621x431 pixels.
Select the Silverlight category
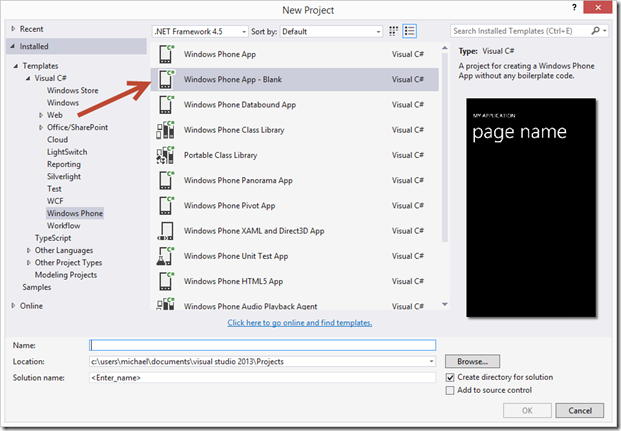[x=64, y=176]
